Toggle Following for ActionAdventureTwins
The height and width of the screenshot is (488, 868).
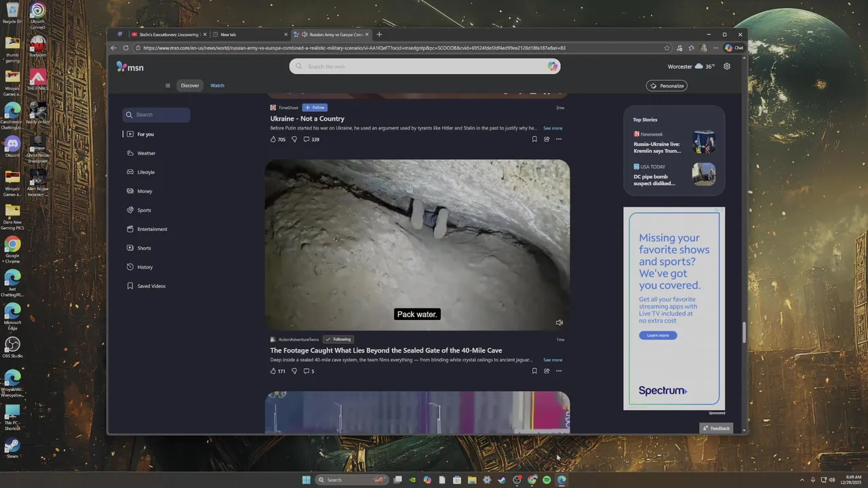[338, 340]
